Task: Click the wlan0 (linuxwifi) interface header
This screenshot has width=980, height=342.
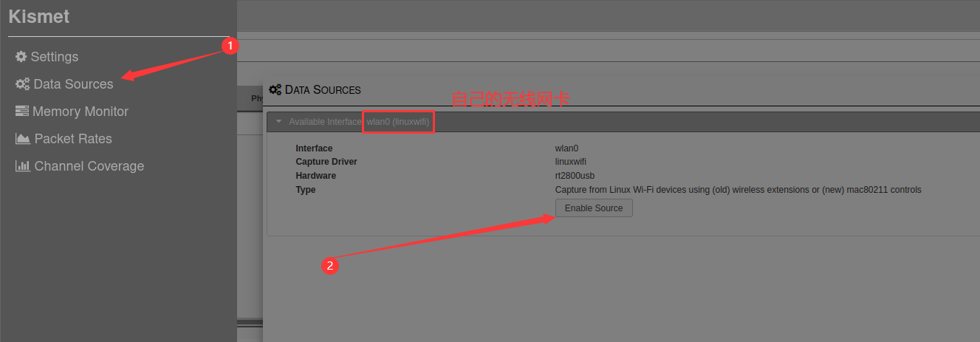Action: click(398, 121)
